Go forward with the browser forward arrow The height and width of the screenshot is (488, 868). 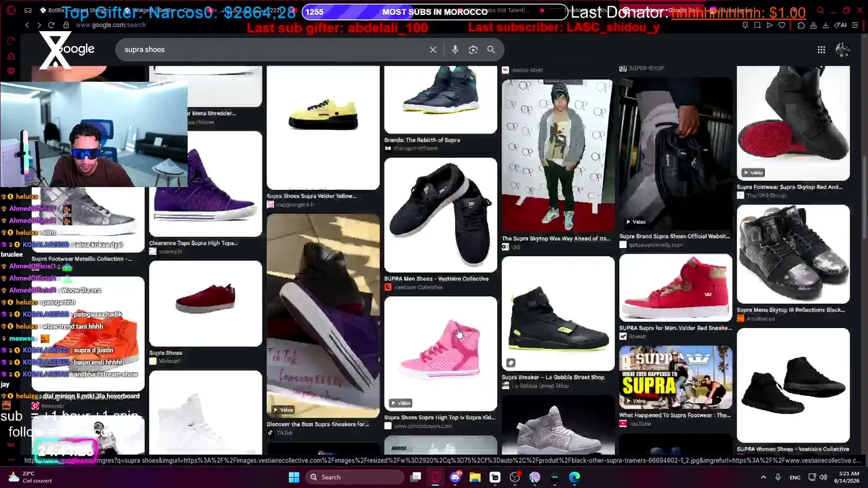point(39,25)
